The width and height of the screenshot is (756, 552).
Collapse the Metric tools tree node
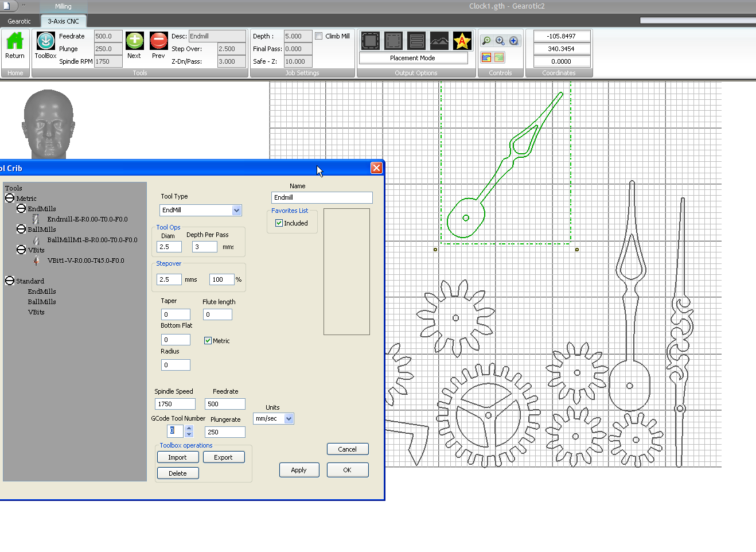click(10, 199)
